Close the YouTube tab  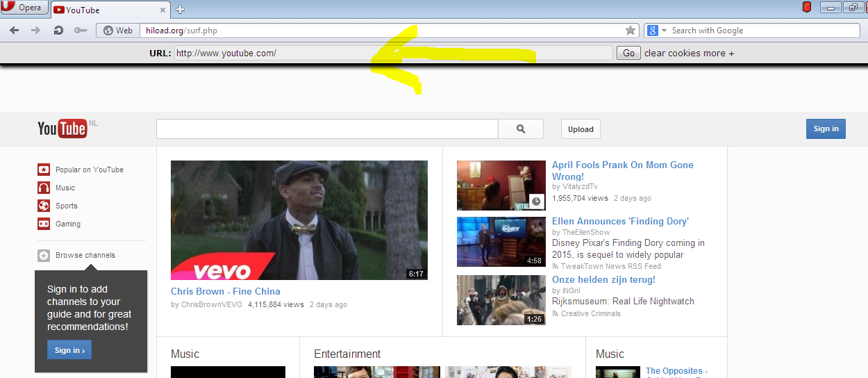(x=163, y=10)
